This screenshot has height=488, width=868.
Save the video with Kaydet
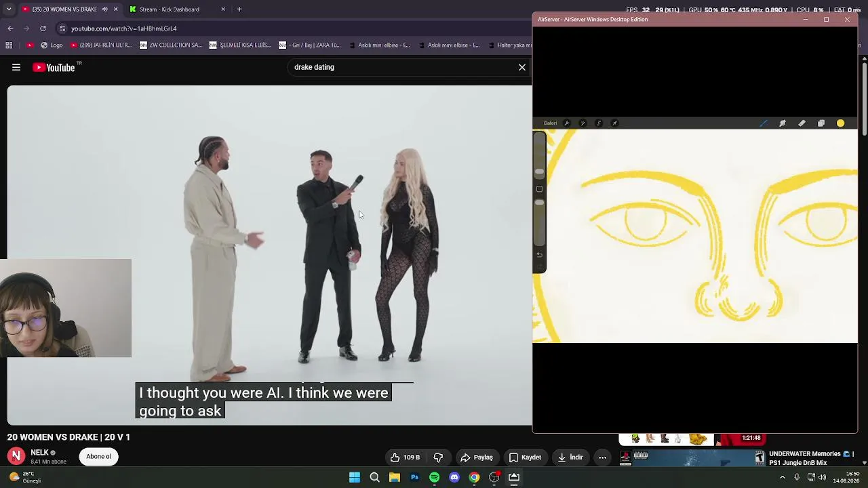(x=526, y=457)
